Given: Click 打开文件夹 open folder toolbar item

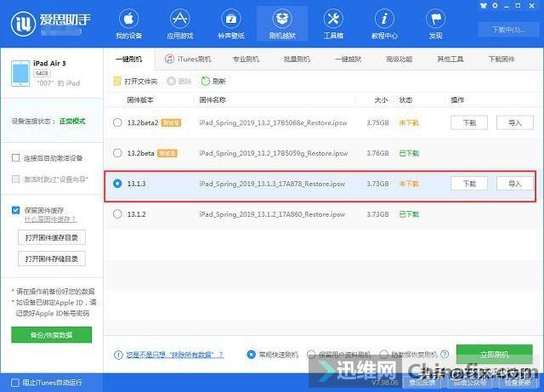Looking at the screenshot, I should pos(135,82).
